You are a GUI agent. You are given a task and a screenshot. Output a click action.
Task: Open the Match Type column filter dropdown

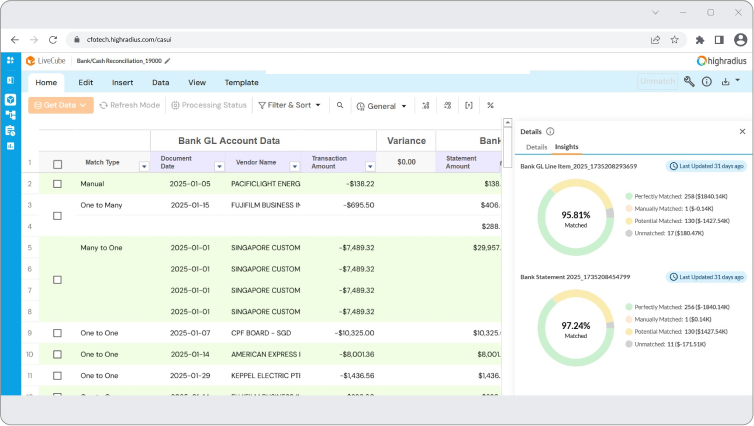click(144, 166)
